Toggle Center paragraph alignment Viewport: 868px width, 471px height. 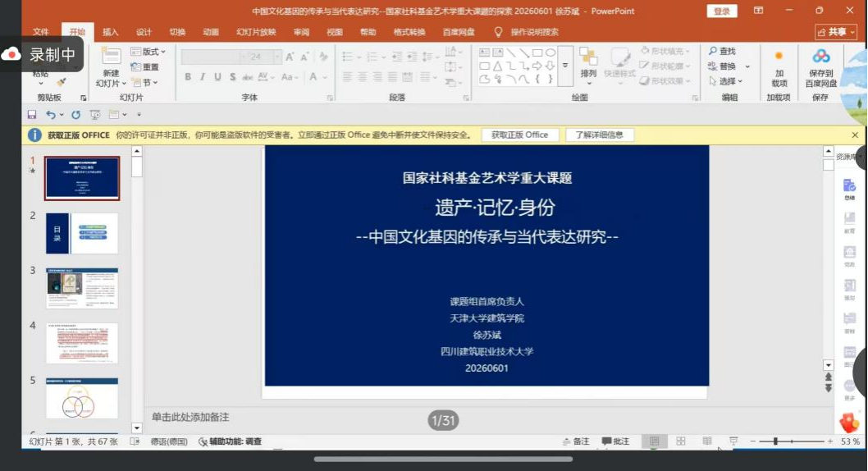click(362, 77)
